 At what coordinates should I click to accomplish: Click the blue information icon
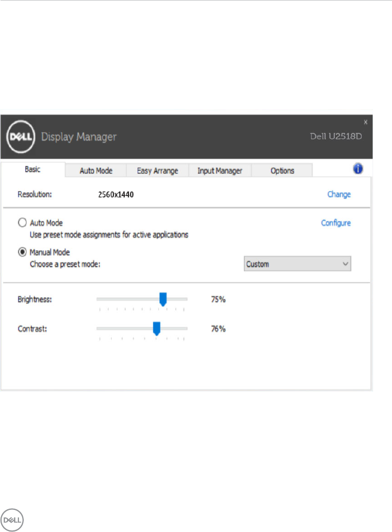point(357,169)
